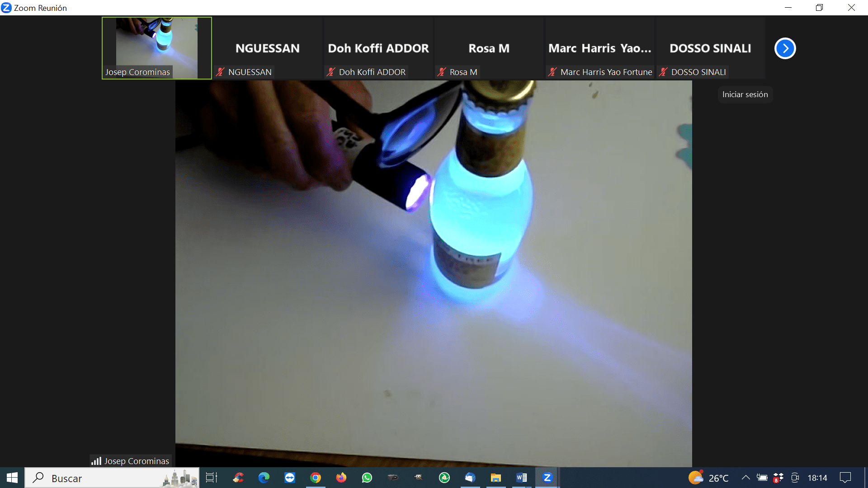This screenshot has height=488, width=868.
Task: Click NGUESSAN muted microphone icon
Action: click(x=220, y=72)
